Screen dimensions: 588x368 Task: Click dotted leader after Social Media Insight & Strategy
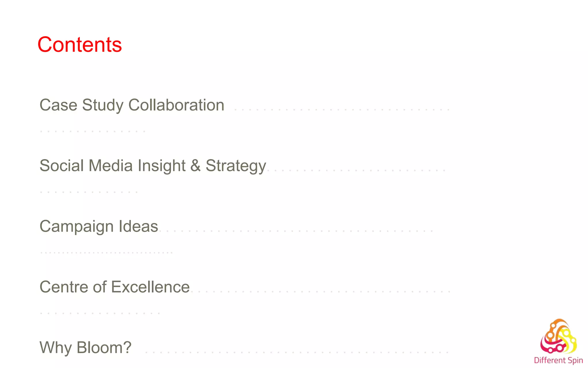point(357,170)
